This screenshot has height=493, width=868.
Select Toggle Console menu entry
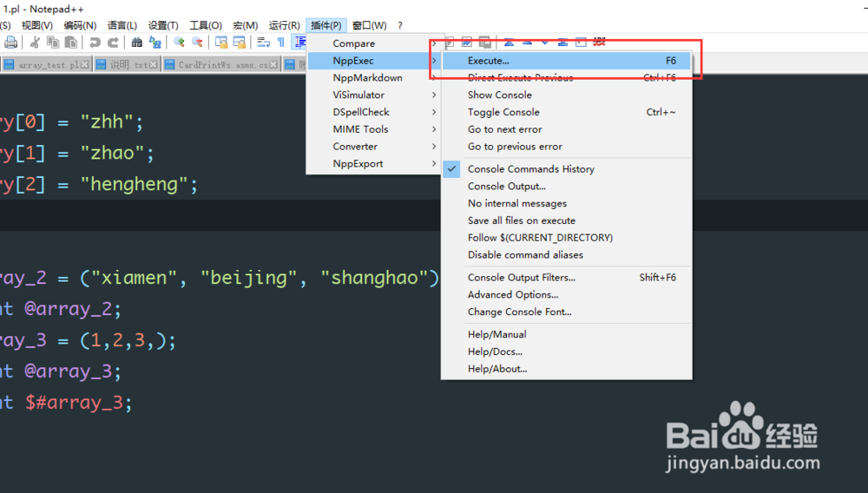coord(566,112)
